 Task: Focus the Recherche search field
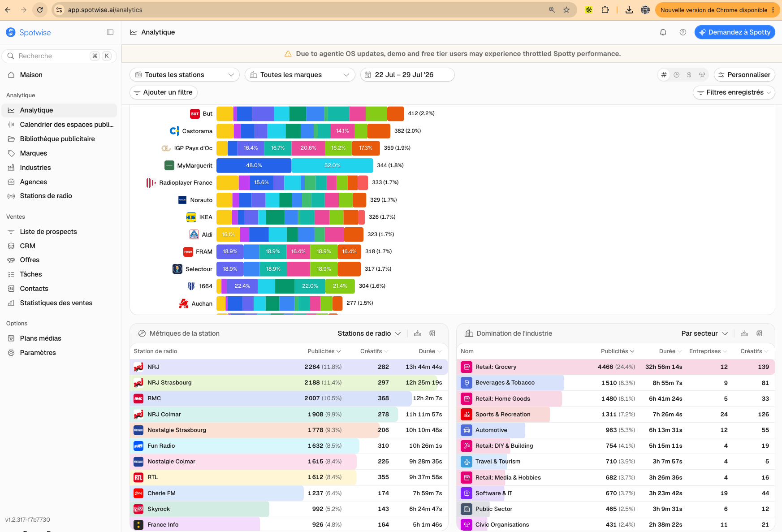pos(59,56)
